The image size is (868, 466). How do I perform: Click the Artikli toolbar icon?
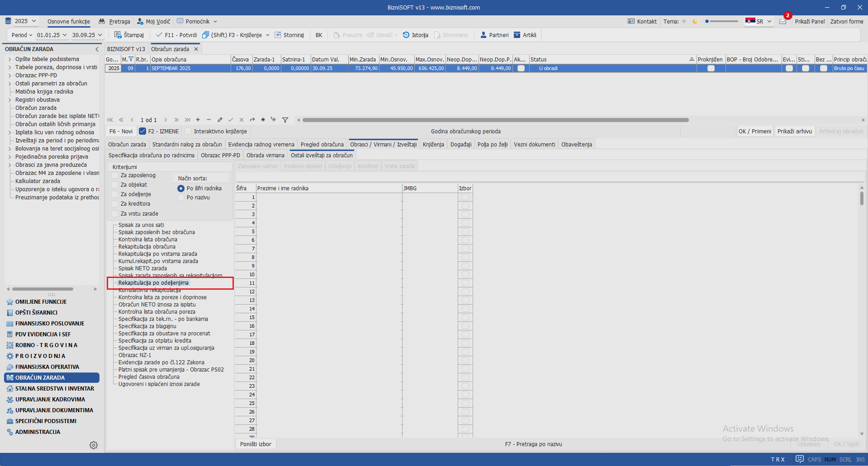517,35
